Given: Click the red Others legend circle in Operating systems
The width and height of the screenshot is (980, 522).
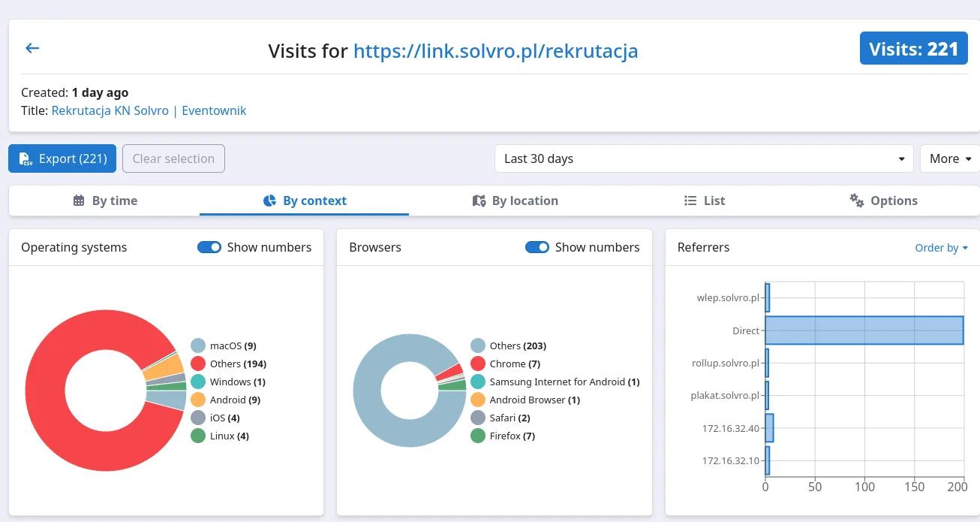Looking at the screenshot, I should pos(198,364).
